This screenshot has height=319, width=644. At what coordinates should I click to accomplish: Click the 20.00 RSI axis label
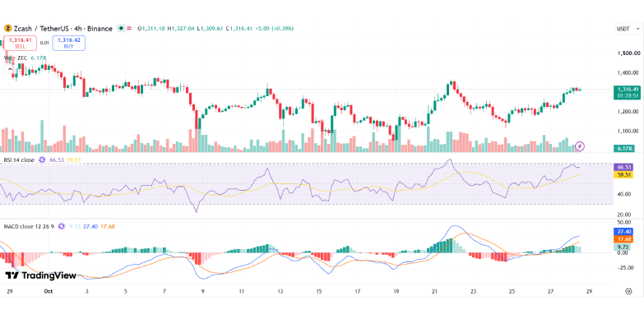click(624, 215)
